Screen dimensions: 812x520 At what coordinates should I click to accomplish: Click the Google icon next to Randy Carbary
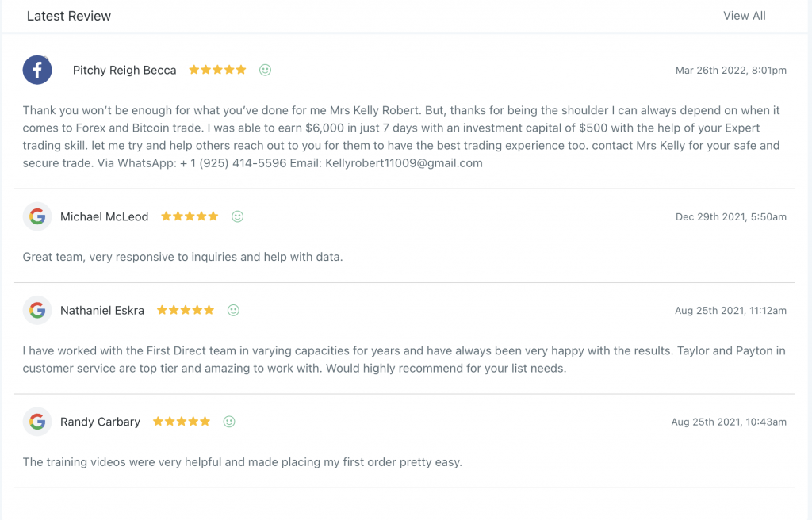[37, 422]
